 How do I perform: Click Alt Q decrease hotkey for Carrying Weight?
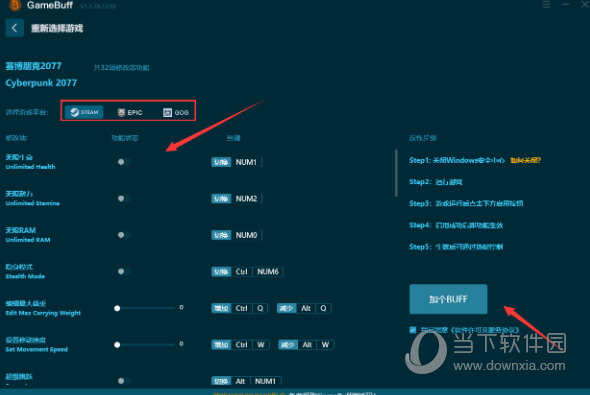[314, 308]
